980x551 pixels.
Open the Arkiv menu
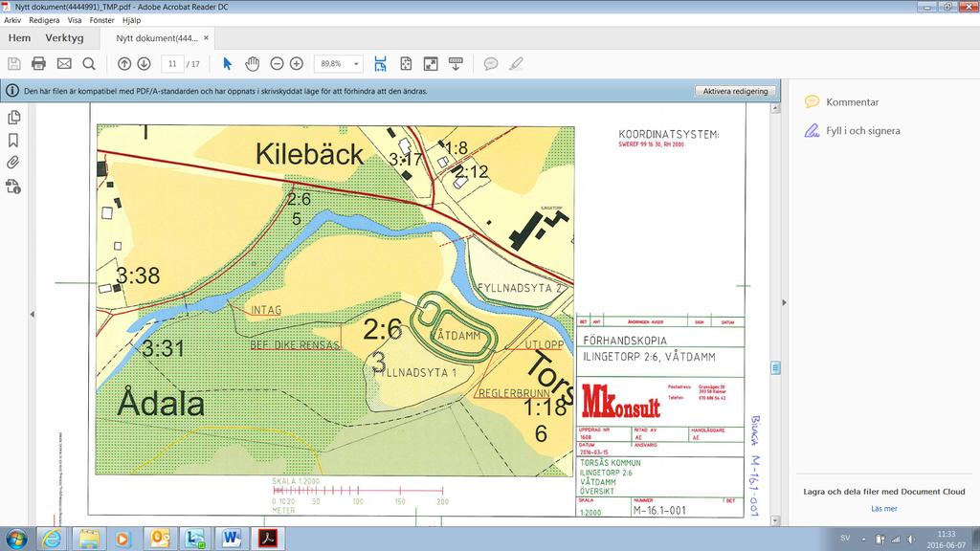[x=12, y=20]
